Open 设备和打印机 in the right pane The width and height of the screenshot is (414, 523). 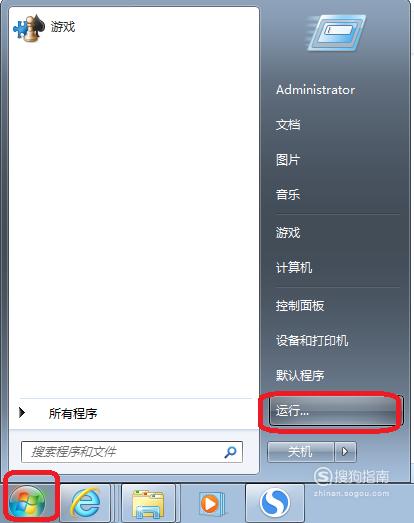point(312,340)
